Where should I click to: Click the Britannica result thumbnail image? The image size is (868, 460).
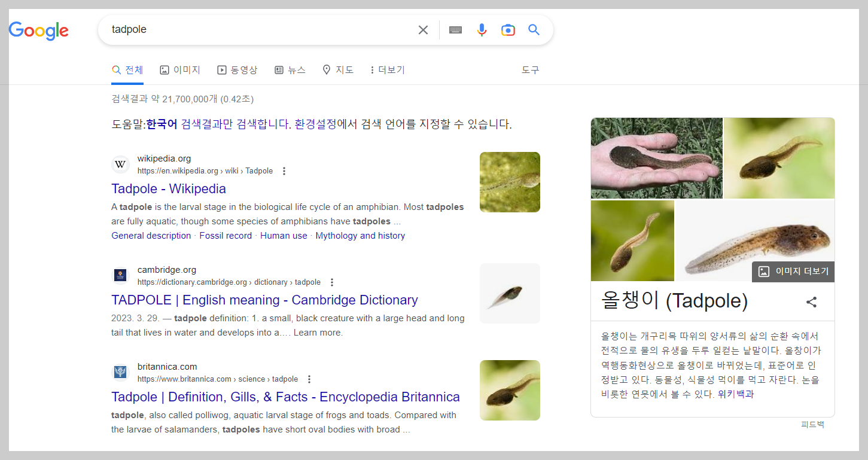(x=510, y=390)
